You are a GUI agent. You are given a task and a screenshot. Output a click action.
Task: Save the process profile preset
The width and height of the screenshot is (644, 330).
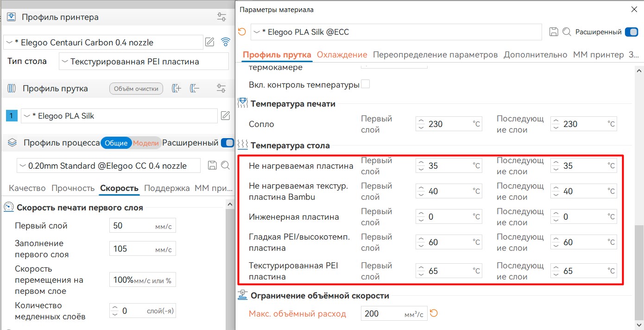pyautogui.click(x=213, y=165)
